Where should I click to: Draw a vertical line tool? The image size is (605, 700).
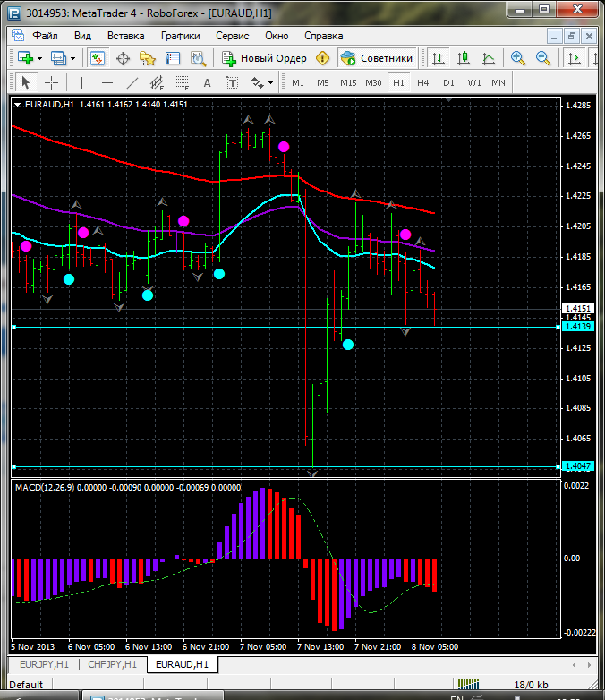[x=81, y=82]
